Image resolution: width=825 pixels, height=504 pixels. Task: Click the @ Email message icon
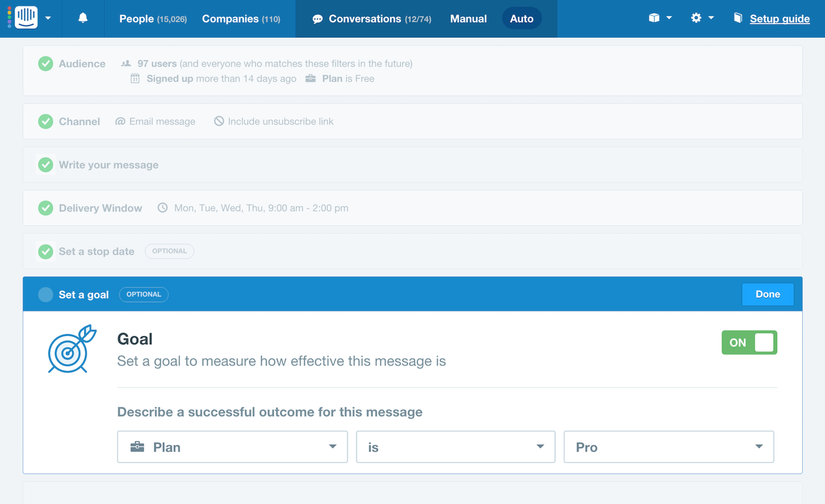click(120, 121)
